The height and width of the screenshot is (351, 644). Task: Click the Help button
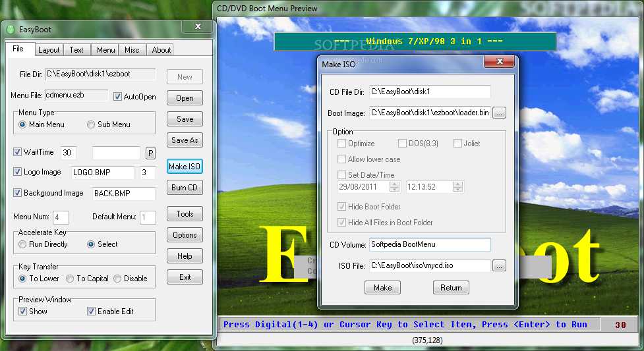click(x=185, y=256)
